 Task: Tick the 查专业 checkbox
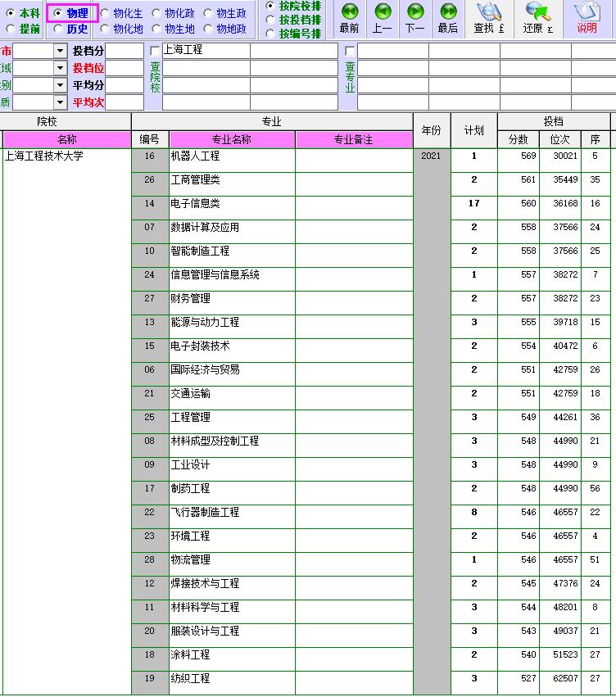[350, 51]
